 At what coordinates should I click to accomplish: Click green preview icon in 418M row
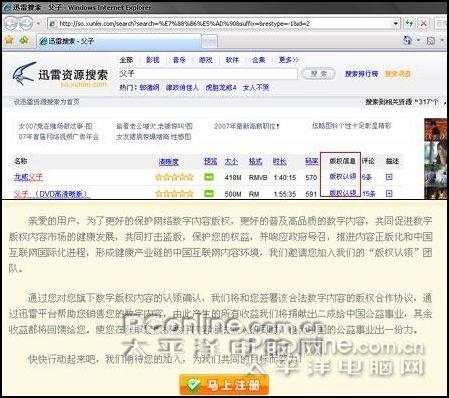[209, 177]
